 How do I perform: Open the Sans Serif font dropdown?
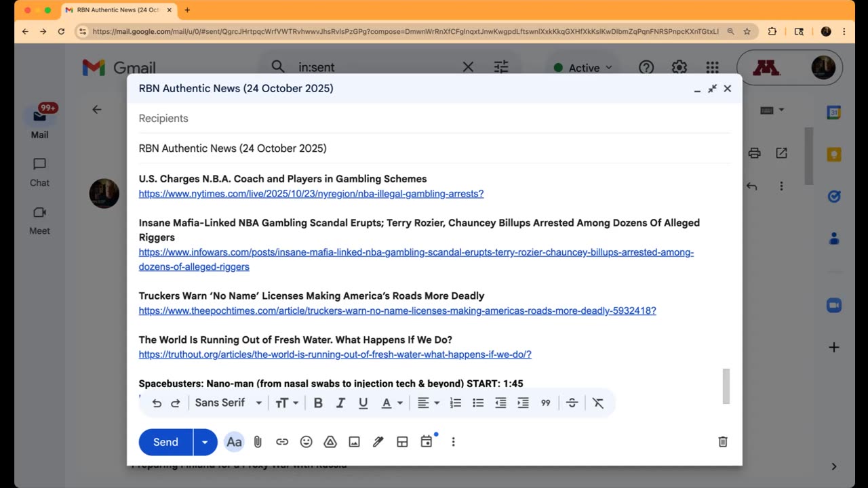pyautogui.click(x=229, y=403)
